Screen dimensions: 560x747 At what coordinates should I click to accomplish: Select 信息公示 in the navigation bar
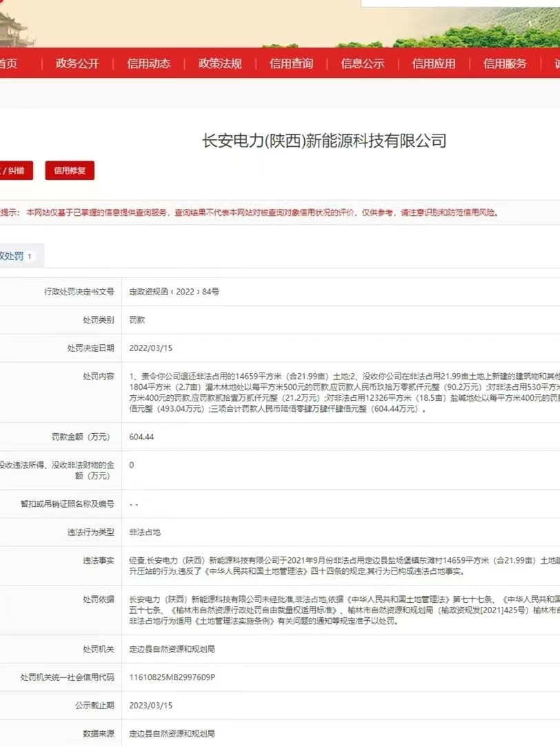[362, 63]
